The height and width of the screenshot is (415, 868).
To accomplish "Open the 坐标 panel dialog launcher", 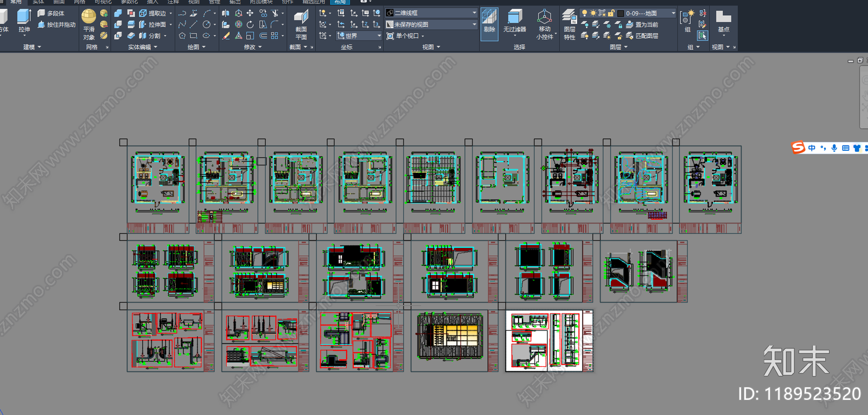I will pos(379,47).
